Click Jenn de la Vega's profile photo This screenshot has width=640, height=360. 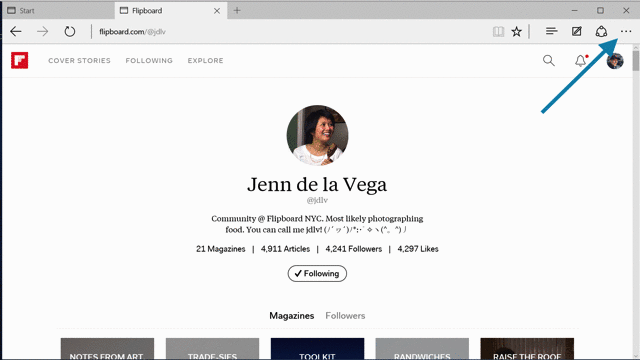[x=317, y=135]
